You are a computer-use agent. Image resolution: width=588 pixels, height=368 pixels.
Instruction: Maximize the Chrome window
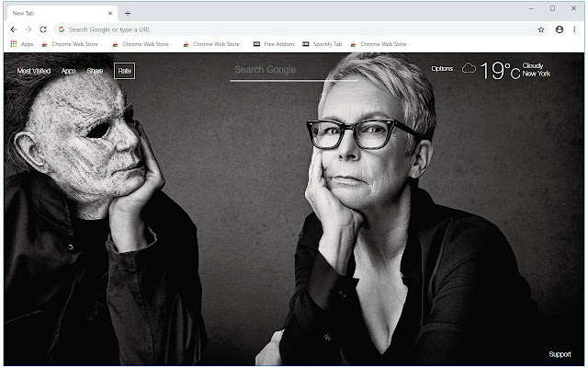(552, 8)
